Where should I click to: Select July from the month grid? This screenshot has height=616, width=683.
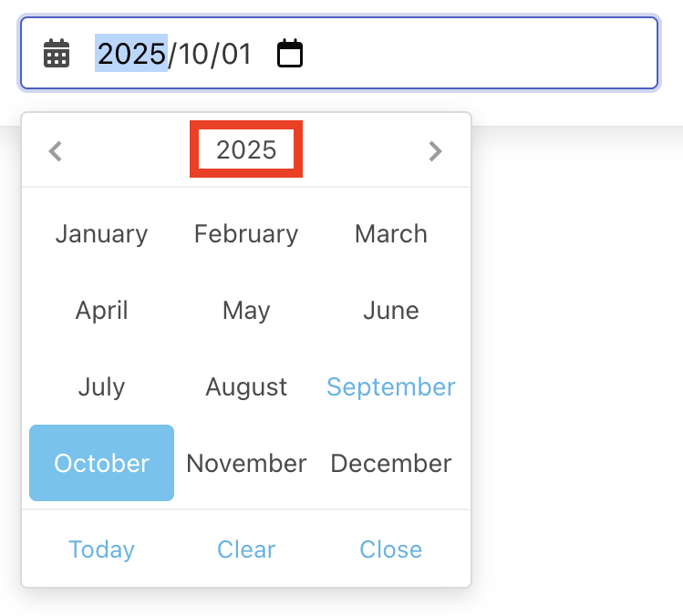pos(101,387)
